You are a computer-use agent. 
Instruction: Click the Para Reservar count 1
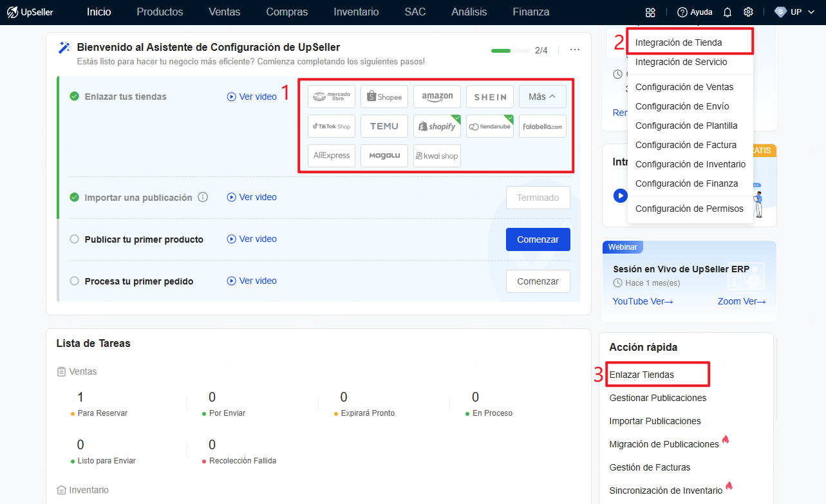80,397
